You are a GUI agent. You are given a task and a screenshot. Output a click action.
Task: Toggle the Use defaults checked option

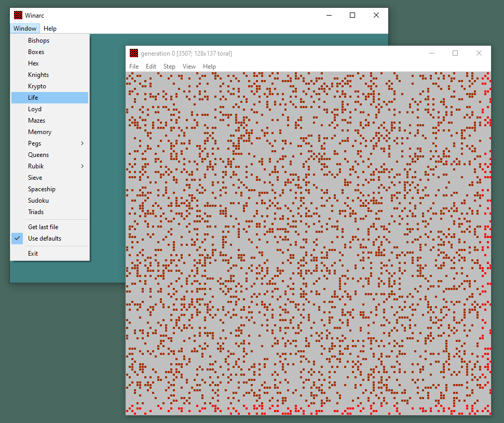click(x=50, y=239)
